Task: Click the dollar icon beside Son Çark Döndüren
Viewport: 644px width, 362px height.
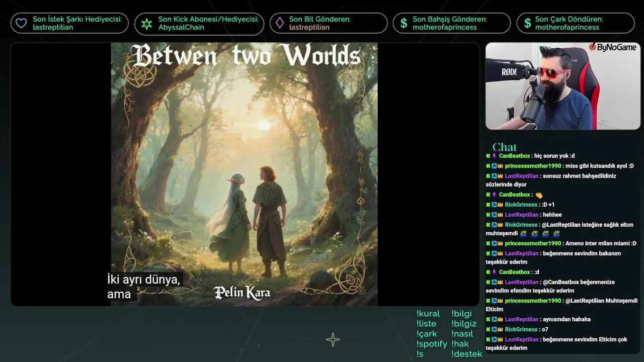Action: coord(527,23)
